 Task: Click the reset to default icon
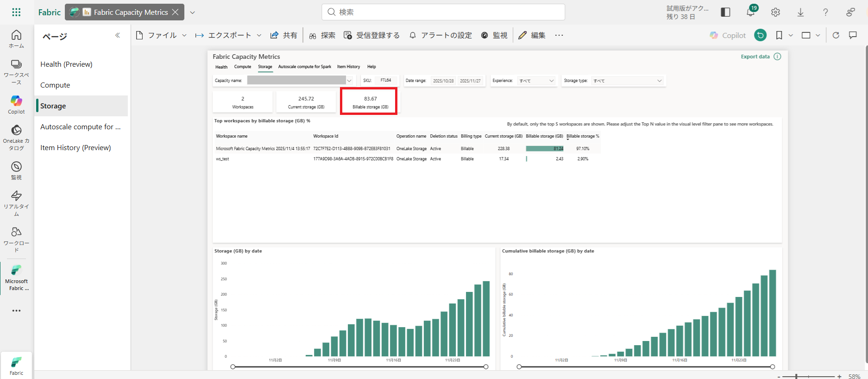[x=760, y=35]
